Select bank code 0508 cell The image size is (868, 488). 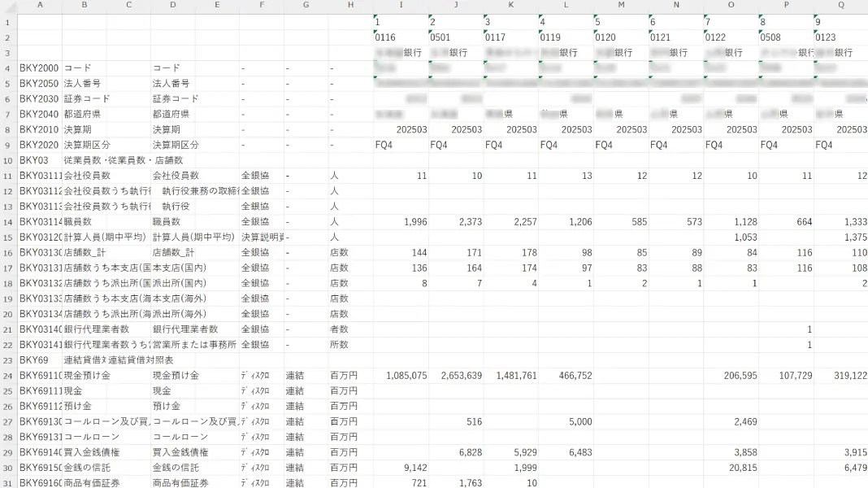[786, 37]
